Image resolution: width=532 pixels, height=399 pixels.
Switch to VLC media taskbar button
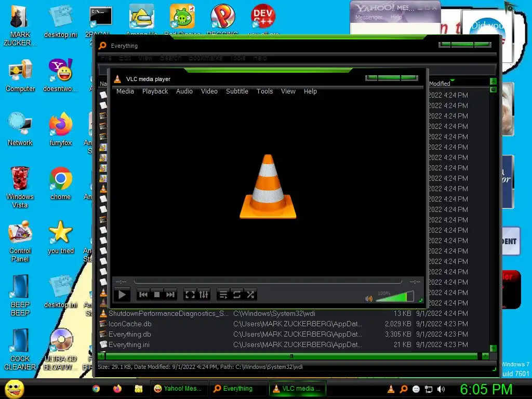(x=297, y=389)
